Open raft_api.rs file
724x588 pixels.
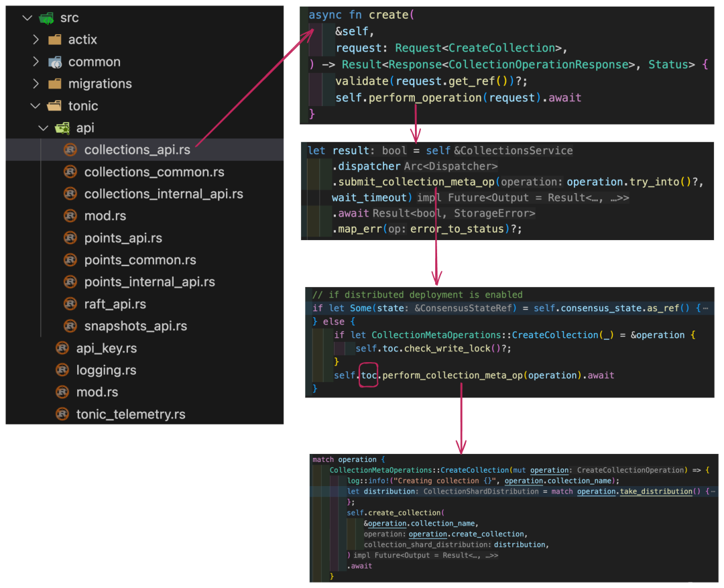coord(115,304)
